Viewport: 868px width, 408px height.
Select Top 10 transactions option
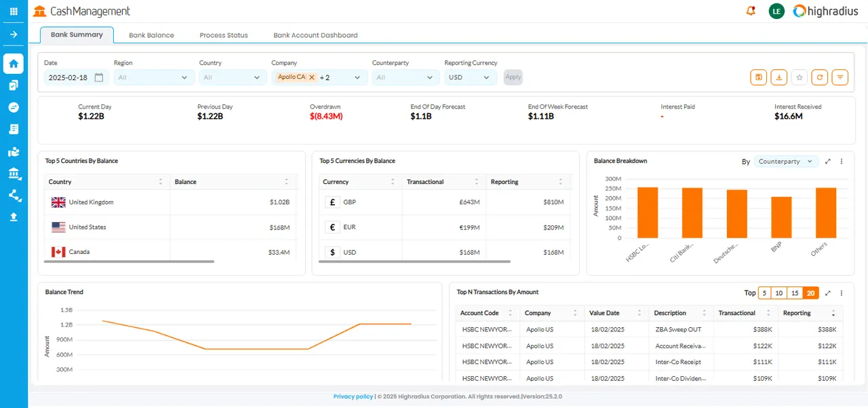click(779, 293)
